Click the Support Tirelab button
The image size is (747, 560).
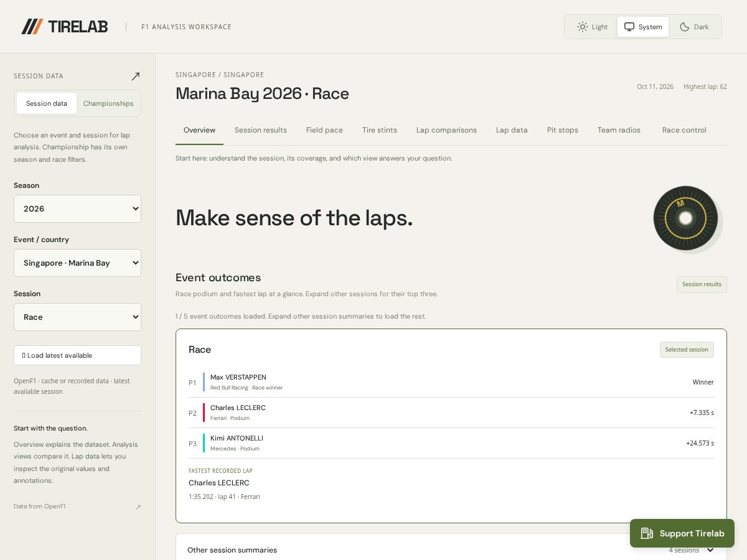682,533
